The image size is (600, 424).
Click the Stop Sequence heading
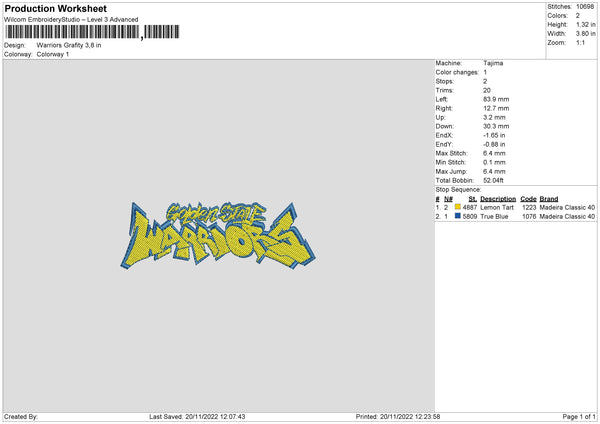coord(458,190)
